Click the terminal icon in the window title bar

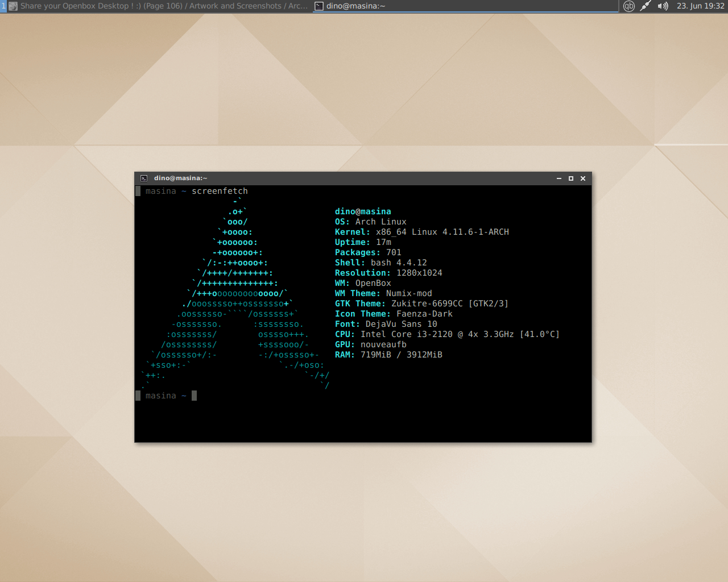pos(144,178)
